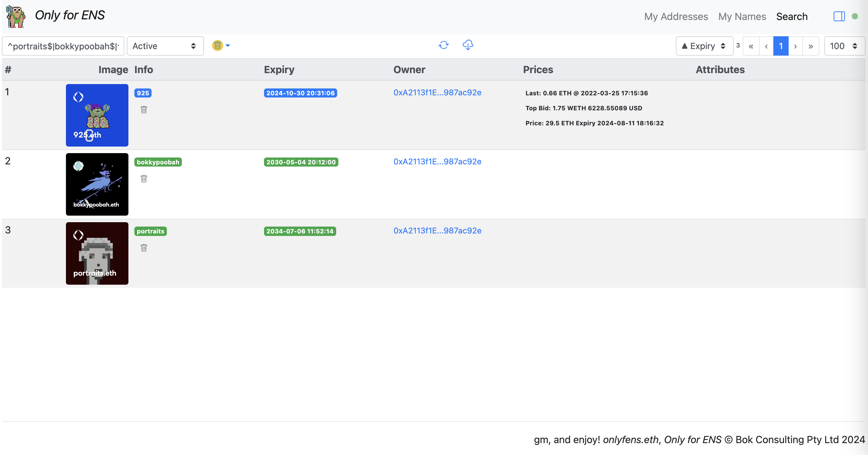Open the My Addresses tab
The width and height of the screenshot is (868, 455).
676,17
